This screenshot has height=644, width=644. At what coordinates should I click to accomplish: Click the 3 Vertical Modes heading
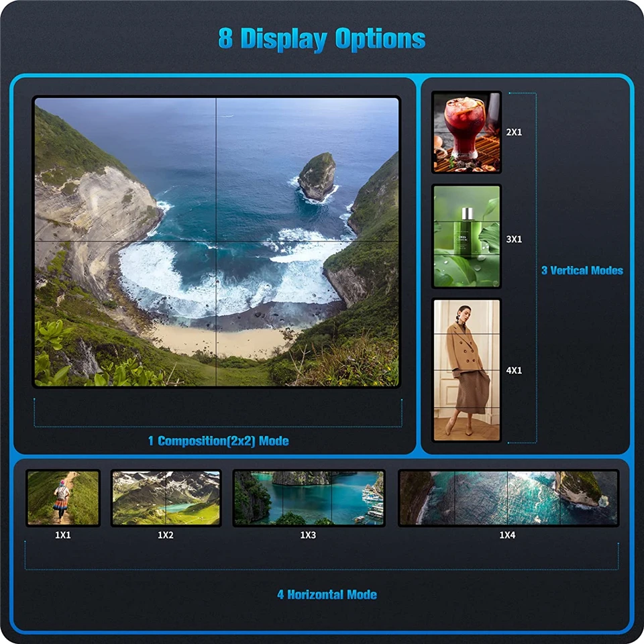[x=582, y=271]
